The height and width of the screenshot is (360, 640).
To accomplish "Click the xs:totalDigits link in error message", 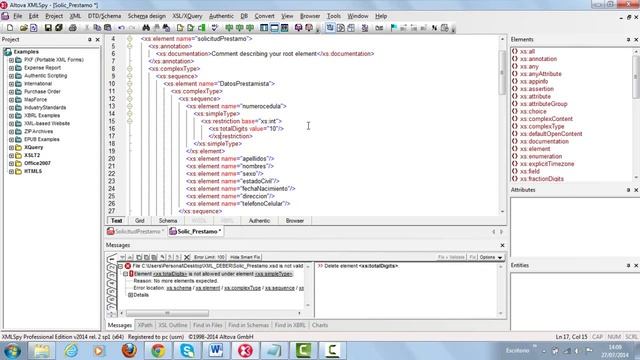I will click(x=170, y=274).
